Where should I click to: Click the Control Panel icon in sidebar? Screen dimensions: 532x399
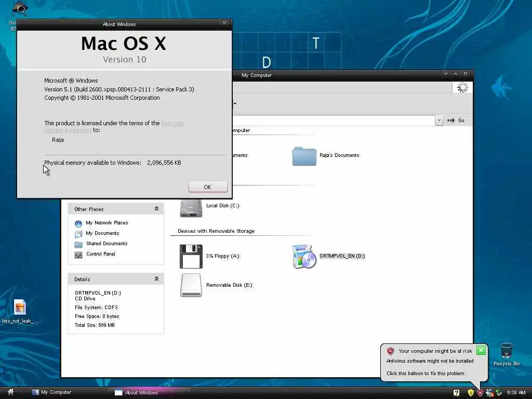(78, 255)
